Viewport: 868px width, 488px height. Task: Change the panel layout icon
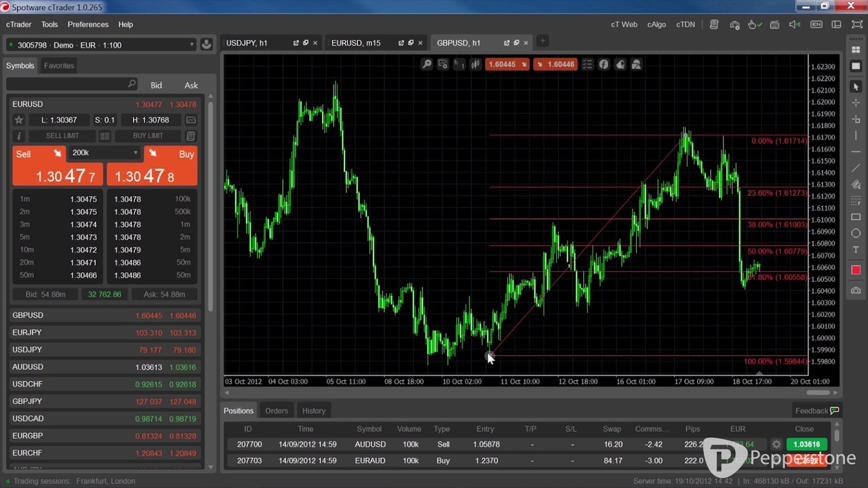836,24
